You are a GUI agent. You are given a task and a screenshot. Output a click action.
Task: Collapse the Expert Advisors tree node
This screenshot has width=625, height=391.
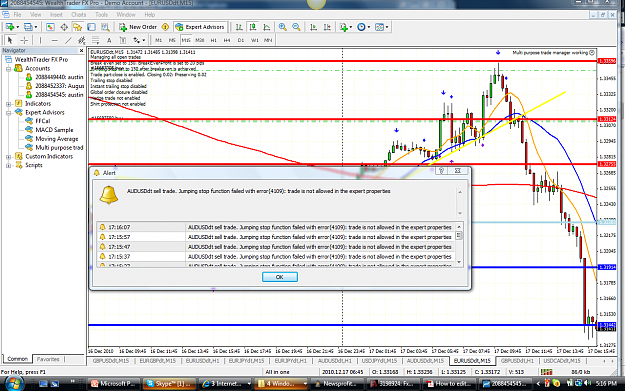[x=8, y=113]
